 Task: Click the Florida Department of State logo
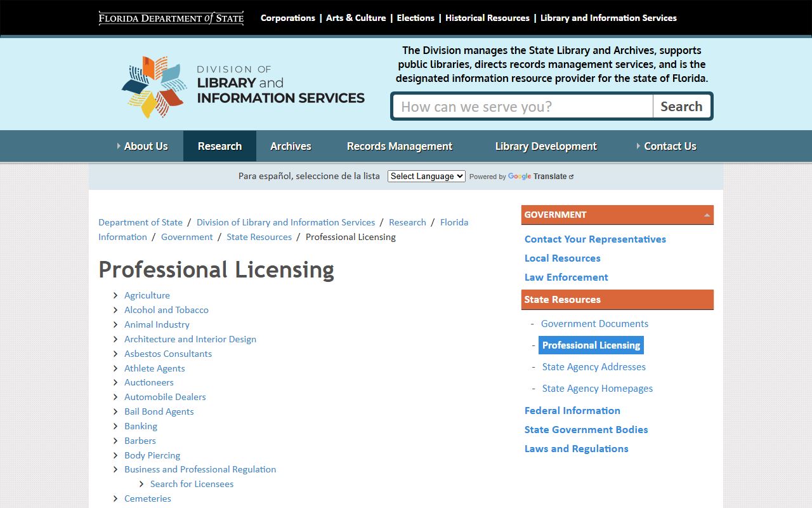tap(171, 18)
